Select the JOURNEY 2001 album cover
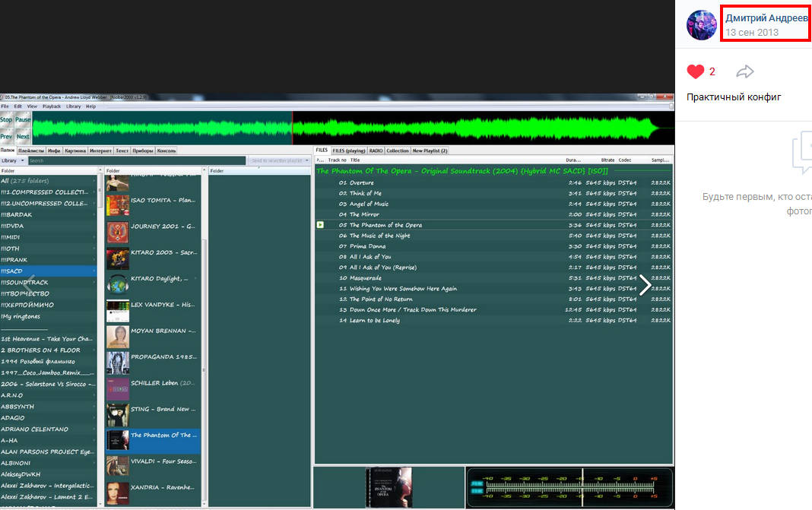 (x=117, y=231)
